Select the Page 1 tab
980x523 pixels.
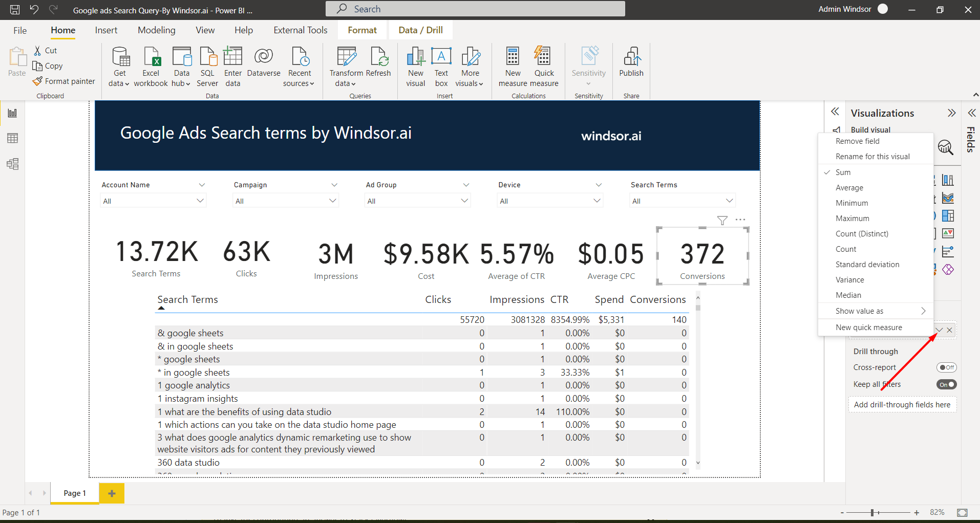pos(75,493)
